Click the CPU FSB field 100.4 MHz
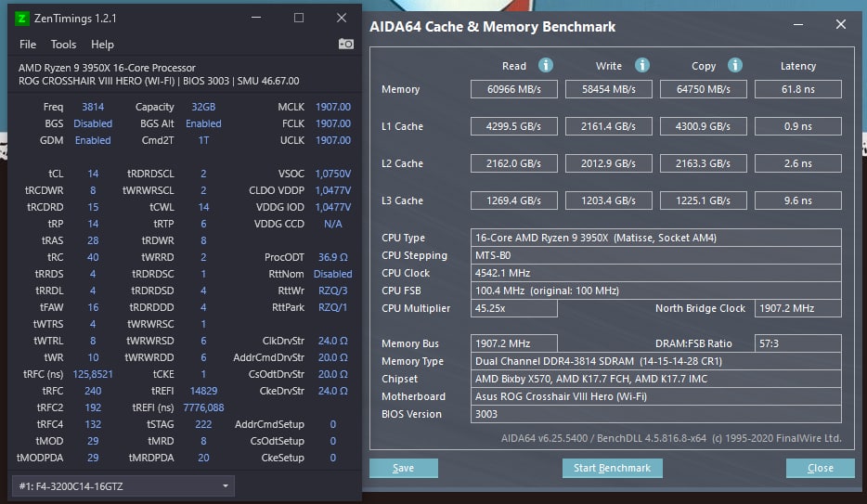867x504 pixels. (655, 291)
